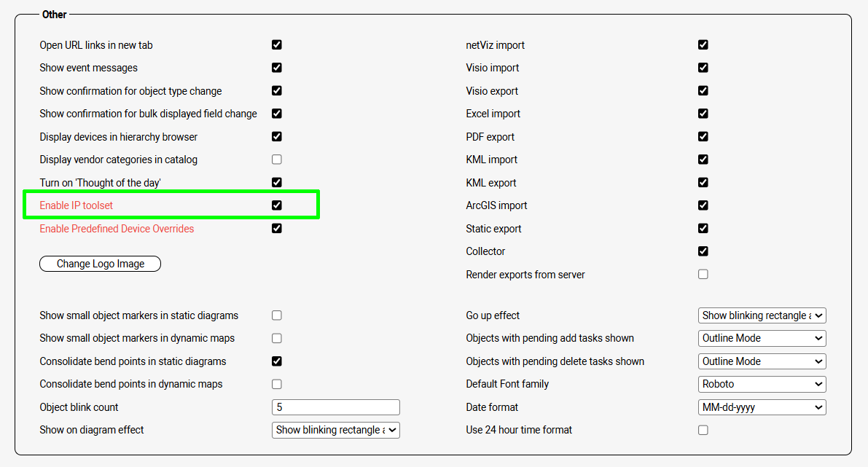Image resolution: width=868 pixels, height=467 pixels.
Task: Check Render exports from server
Action: pos(703,275)
